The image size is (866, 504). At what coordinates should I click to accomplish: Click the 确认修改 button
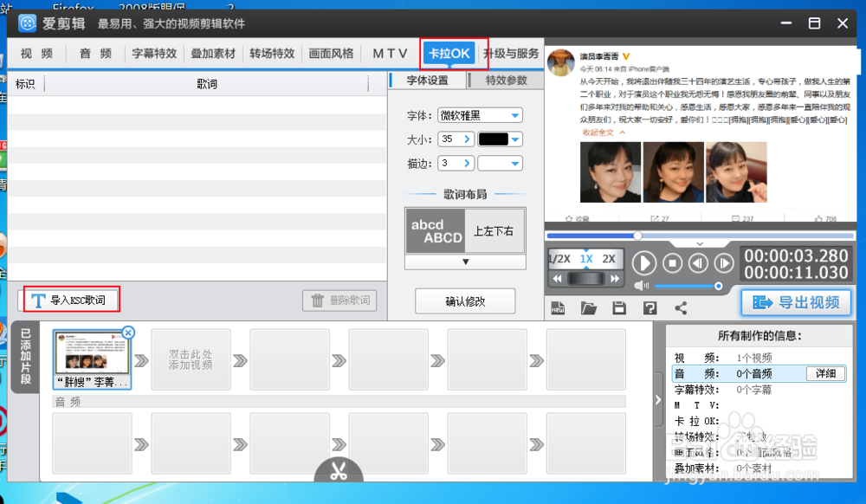[x=465, y=301]
